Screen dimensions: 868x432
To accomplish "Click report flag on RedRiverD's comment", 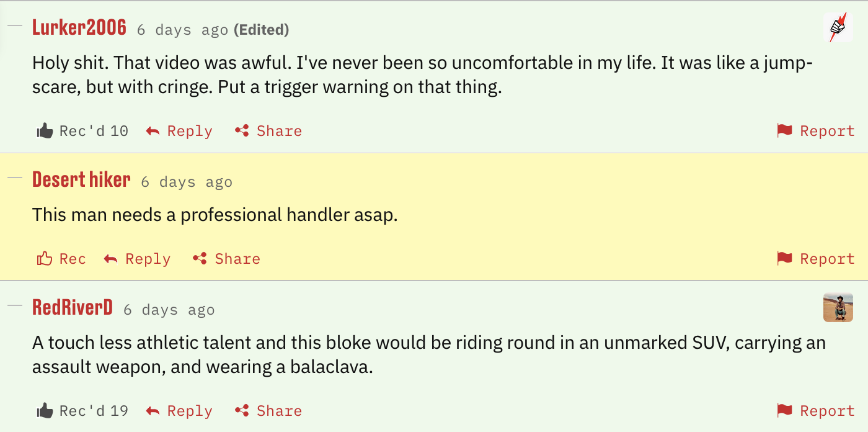I will click(x=785, y=411).
